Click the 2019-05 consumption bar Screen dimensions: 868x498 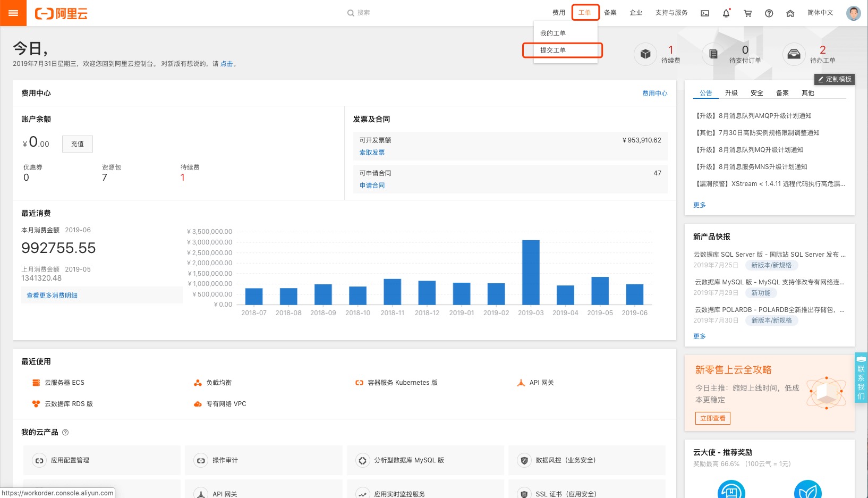600,291
